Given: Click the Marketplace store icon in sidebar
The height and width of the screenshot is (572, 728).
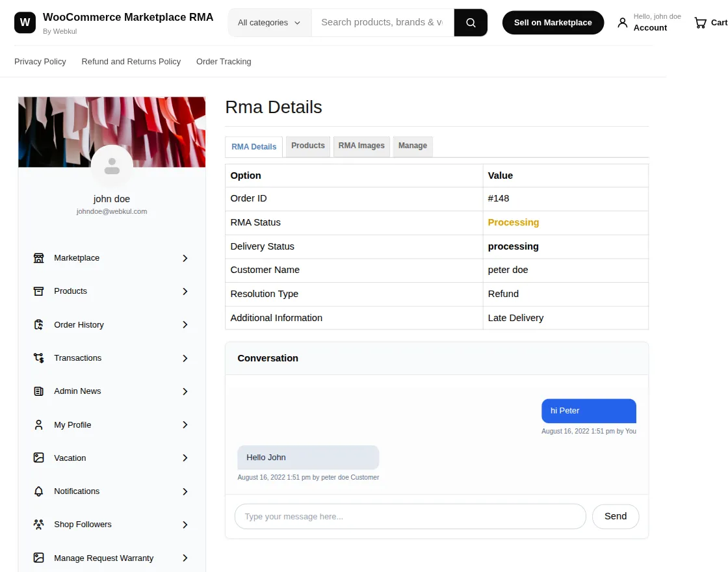Looking at the screenshot, I should pyautogui.click(x=38, y=258).
